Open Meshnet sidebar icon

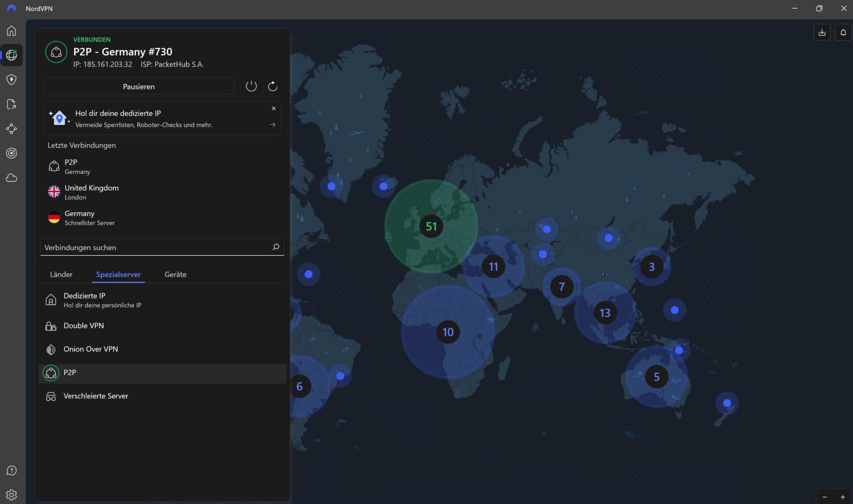point(12,129)
